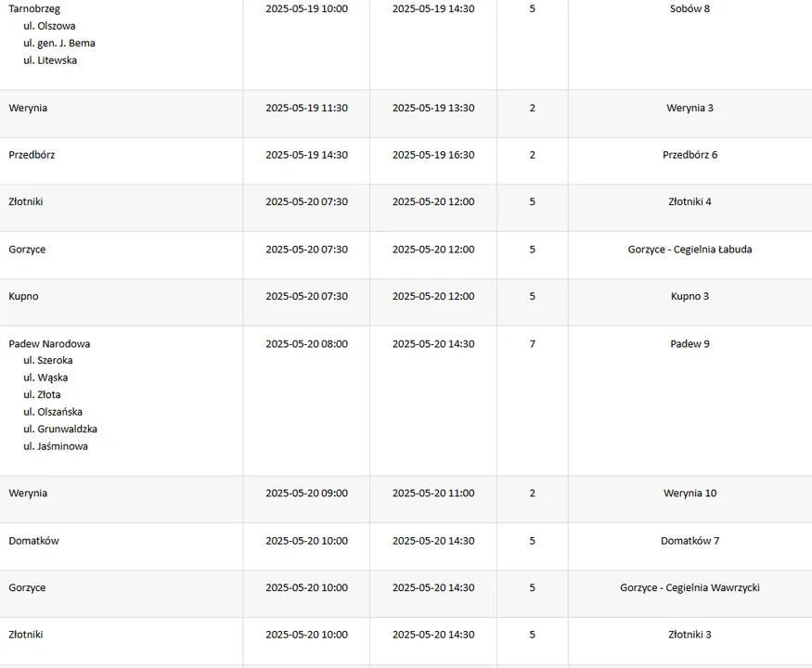
Task: Click the Padew 9 station cell
Action: 690,344
